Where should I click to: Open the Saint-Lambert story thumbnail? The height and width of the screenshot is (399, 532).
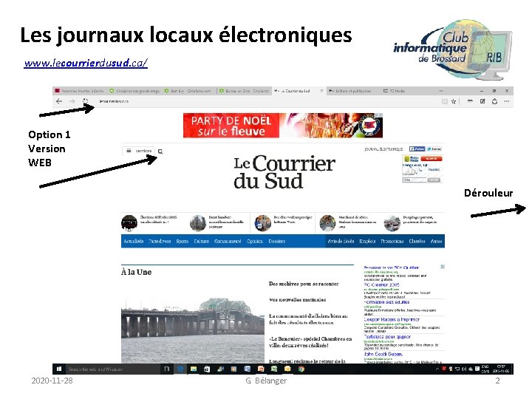point(198,223)
